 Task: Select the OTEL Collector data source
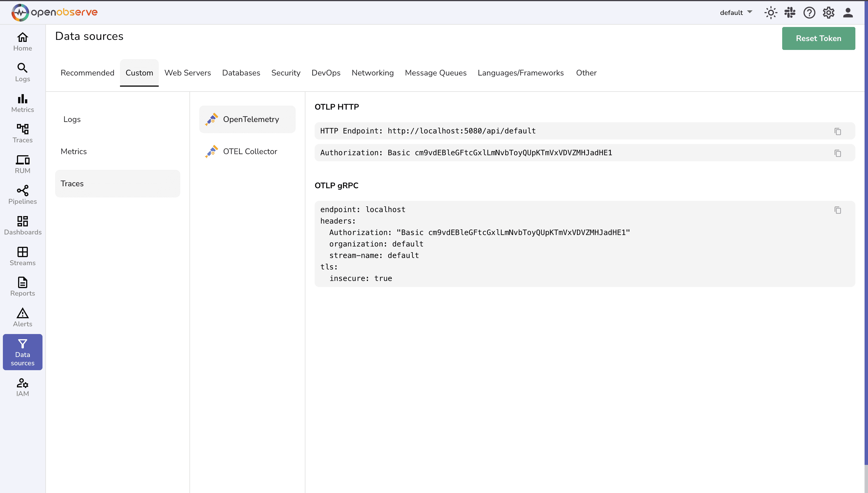click(250, 151)
